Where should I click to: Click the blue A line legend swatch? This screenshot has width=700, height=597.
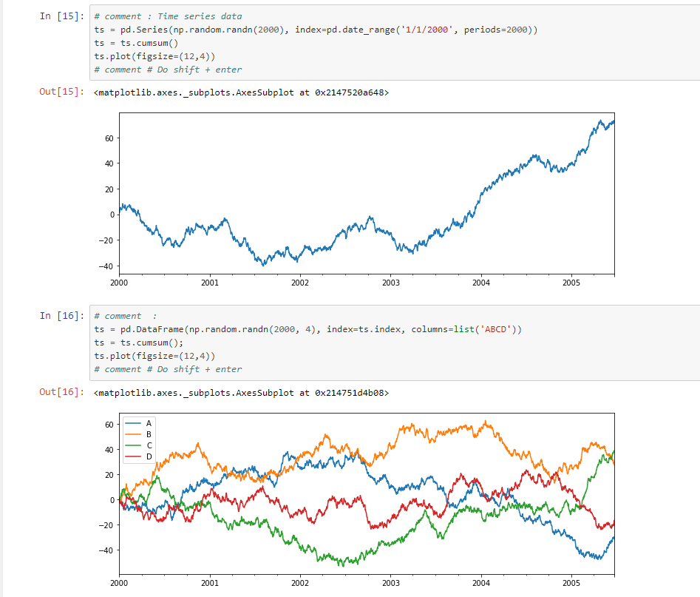(133, 423)
